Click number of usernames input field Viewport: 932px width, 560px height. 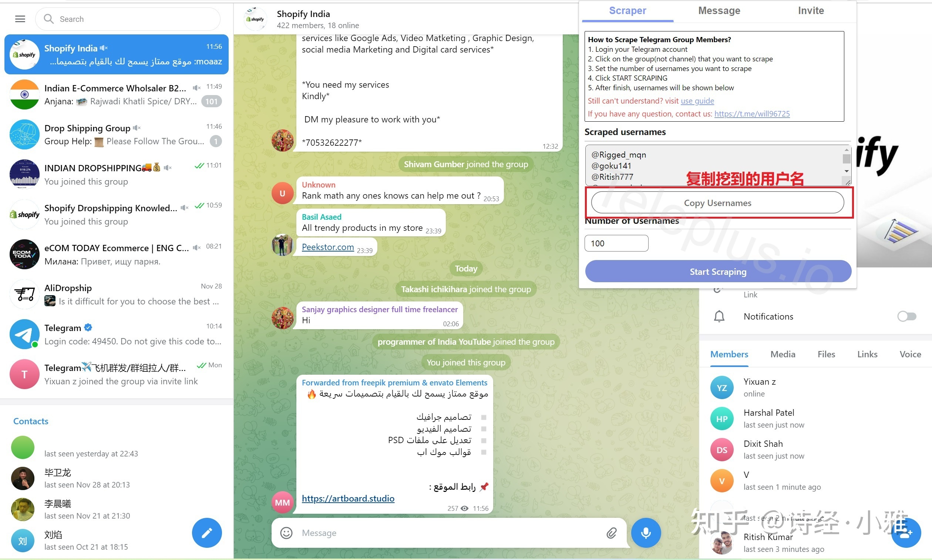(x=616, y=242)
